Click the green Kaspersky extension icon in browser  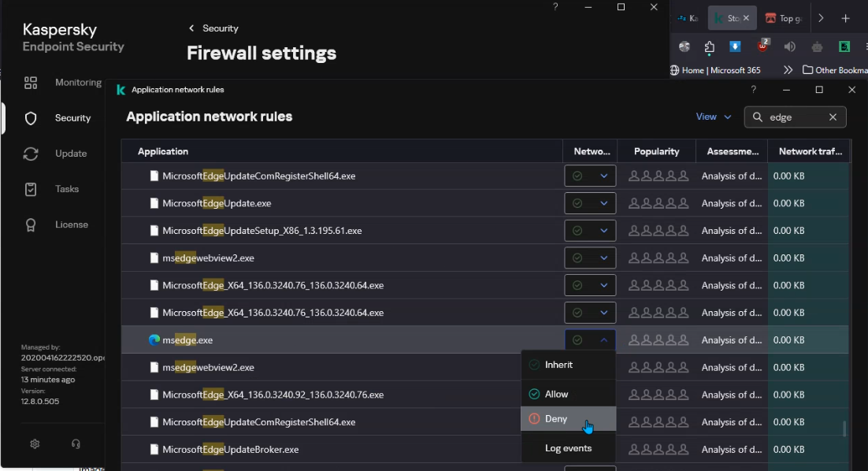coord(844,47)
